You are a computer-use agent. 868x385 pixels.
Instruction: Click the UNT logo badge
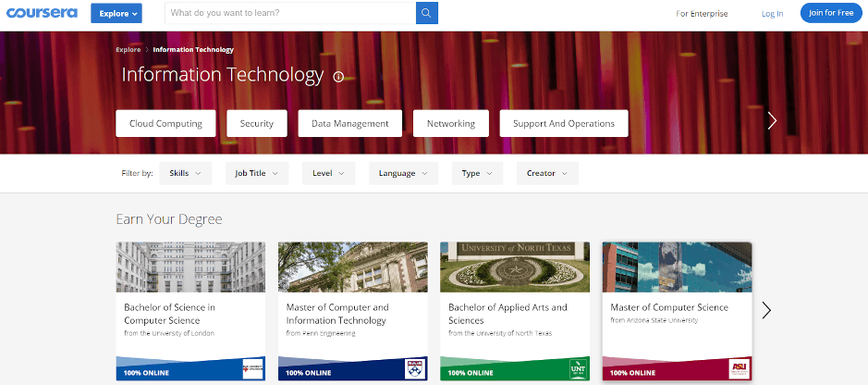[x=577, y=370]
